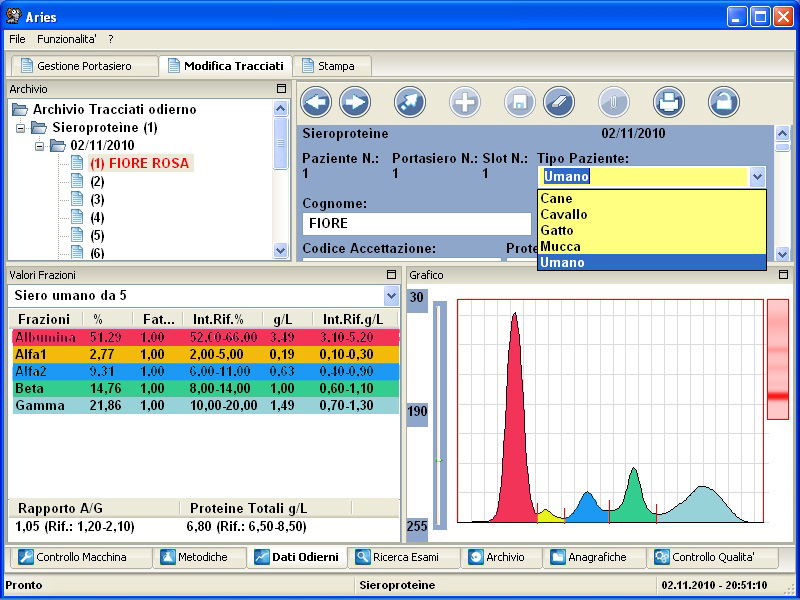Screen dimensions: 800x600
Task: Click document icon of entry (2)
Action: [x=77, y=181]
